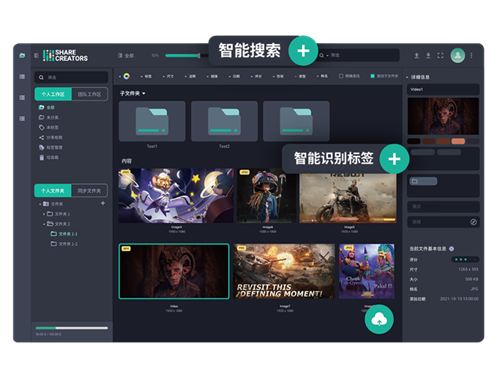Click the thumbnail zoom slider
The width and height of the screenshot is (500, 385).
[x=183, y=56]
